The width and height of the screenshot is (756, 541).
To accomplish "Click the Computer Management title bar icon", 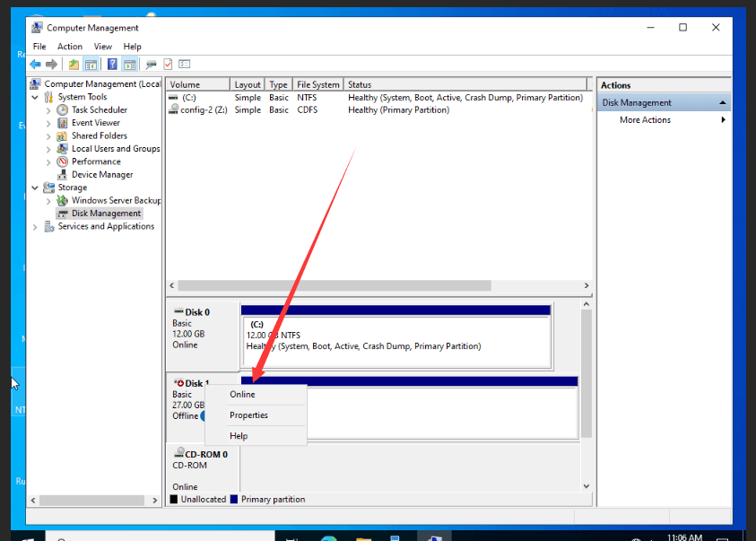I will click(37, 28).
